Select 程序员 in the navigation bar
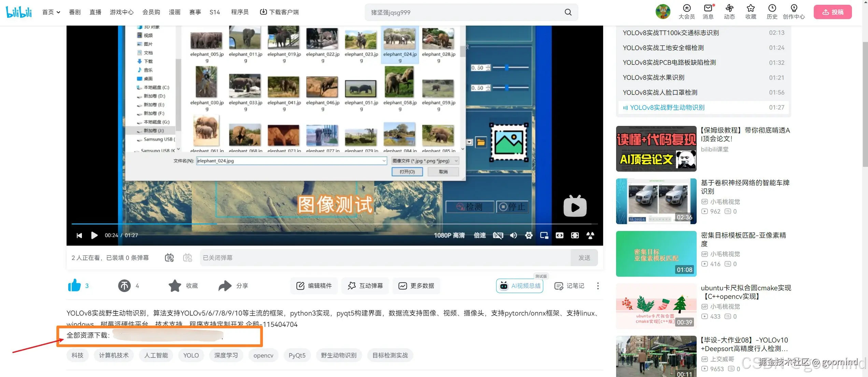Screen dimensions: 868x377 [x=239, y=12]
